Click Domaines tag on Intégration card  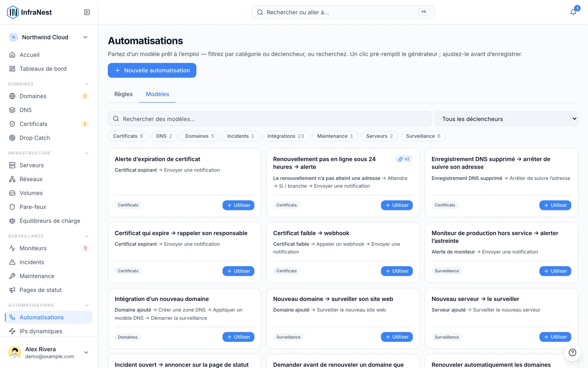pos(127,337)
